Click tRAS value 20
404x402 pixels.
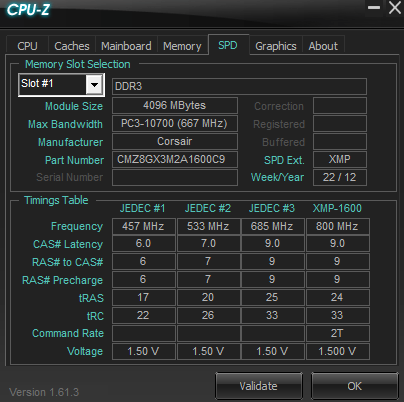pos(208,297)
